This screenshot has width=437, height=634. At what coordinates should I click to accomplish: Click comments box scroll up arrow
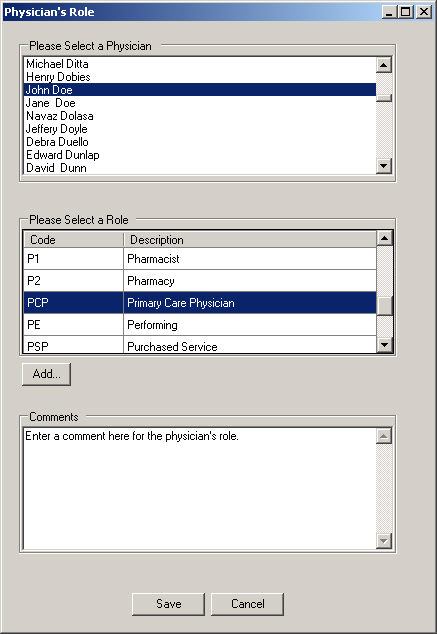tap(384, 436)
